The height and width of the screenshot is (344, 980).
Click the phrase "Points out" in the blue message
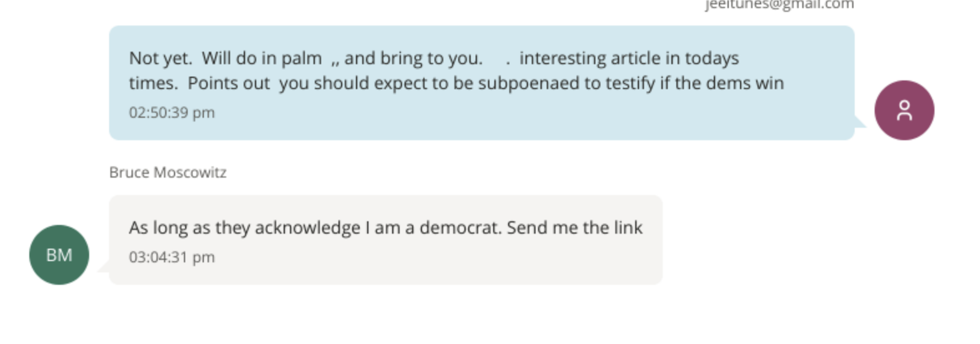pyautogui.click(x=229, y=84)
